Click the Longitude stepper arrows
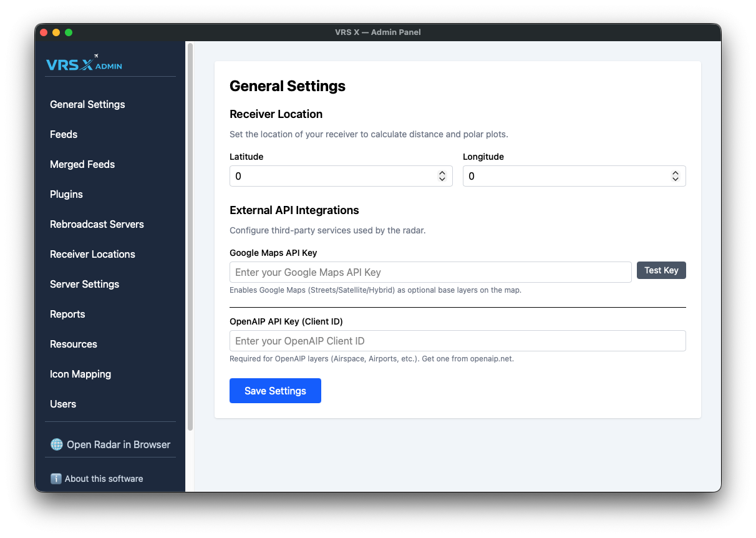This screenshot has height=538, width=756. click(x=675, y=176)
